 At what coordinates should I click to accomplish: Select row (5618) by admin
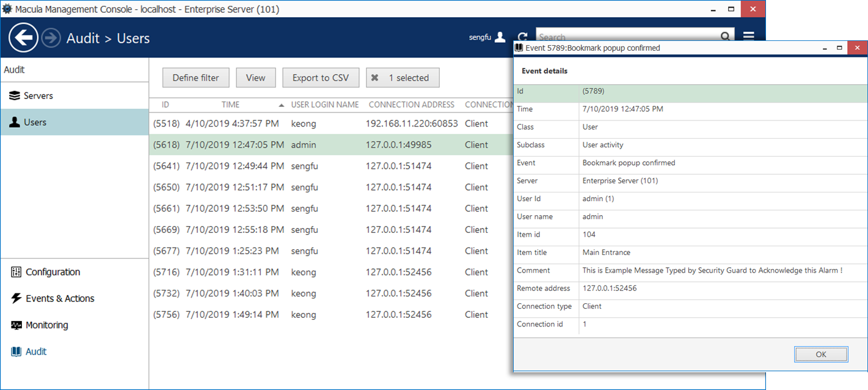point(331,145)
